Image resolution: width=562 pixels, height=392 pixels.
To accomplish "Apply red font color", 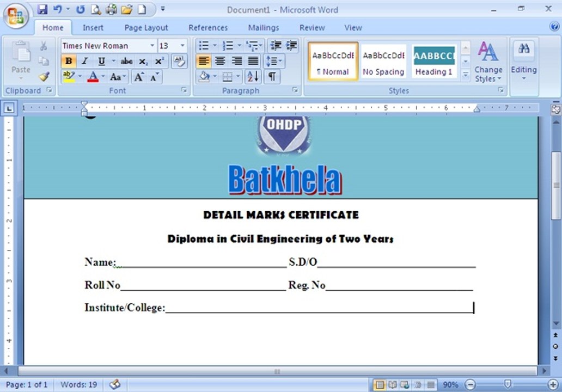I will pos(93,77).
